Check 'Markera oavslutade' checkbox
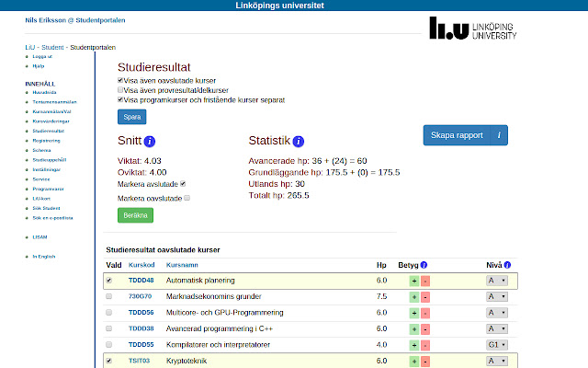This screenshot has height=368, width=588. [187, 198]
